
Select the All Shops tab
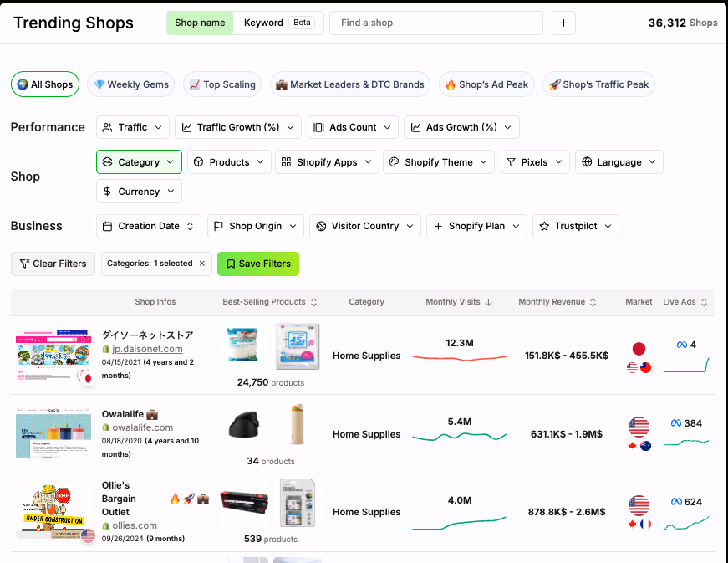[x=45, y=84]
